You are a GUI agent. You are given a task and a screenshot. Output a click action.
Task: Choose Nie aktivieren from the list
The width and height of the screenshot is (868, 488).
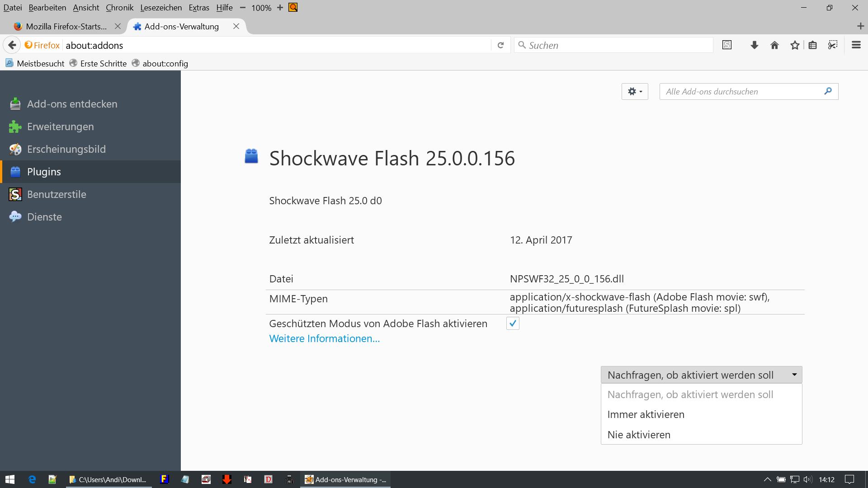pyautogui.click(x=639, y=435)
